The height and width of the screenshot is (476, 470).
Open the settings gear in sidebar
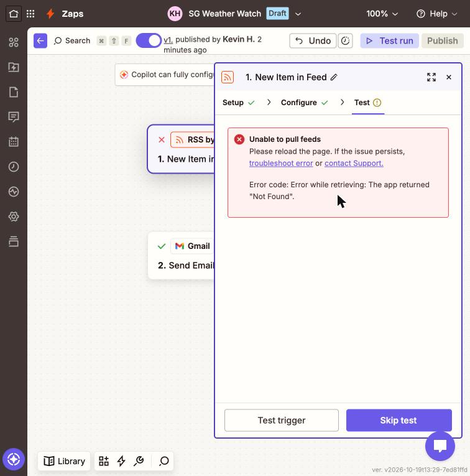[x=14, y=217]
